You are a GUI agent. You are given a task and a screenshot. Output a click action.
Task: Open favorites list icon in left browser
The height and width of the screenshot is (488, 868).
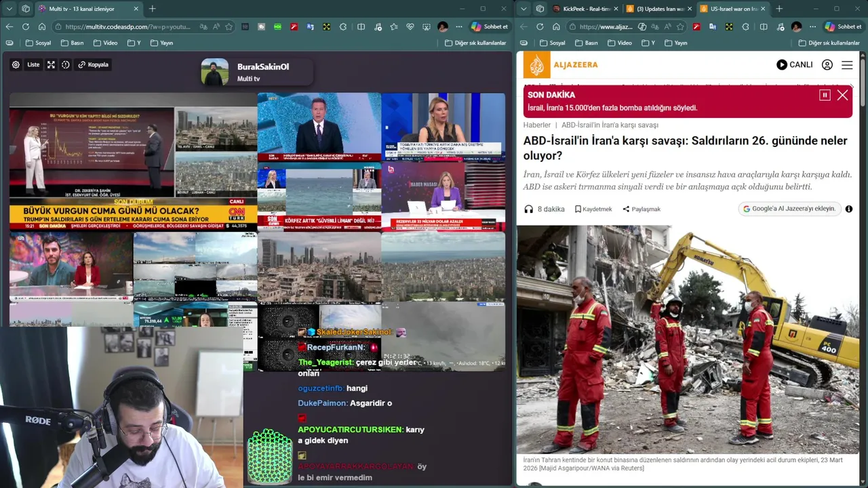tap(394, 26)
